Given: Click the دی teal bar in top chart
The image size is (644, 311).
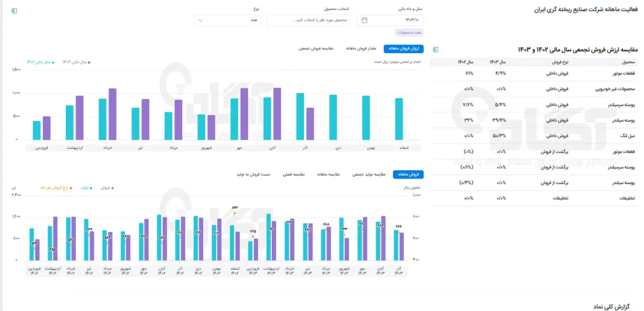Looking at the screenshot, I should (x=333, y=117).
